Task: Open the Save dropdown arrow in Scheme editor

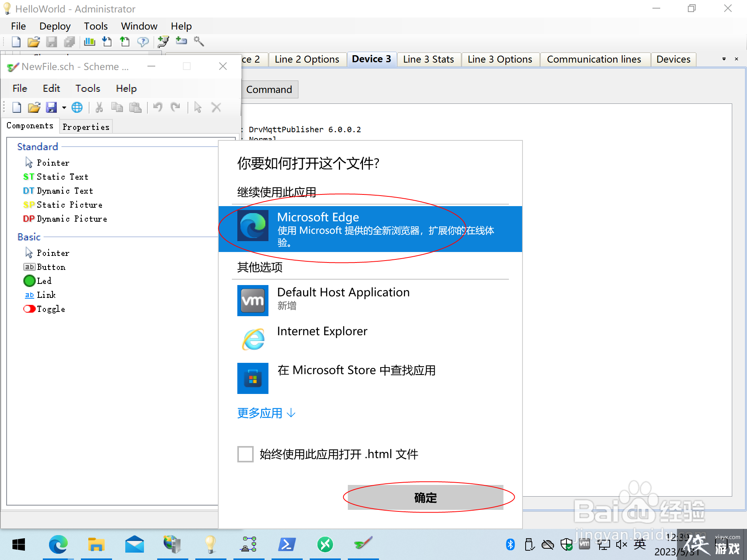Action: 64,108
